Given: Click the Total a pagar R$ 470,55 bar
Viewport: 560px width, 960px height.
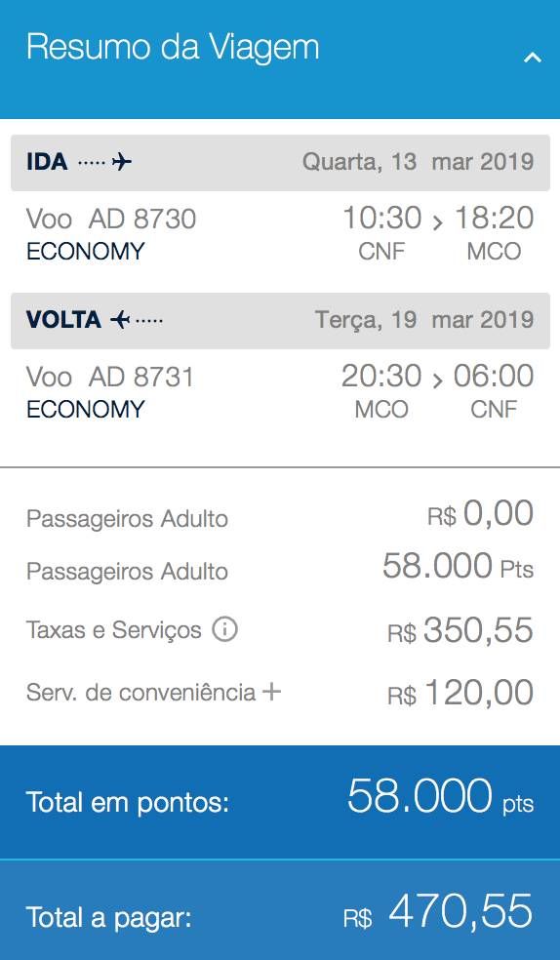Looking at the screenshot, I should pyautogui.click(x=280, y=910).
